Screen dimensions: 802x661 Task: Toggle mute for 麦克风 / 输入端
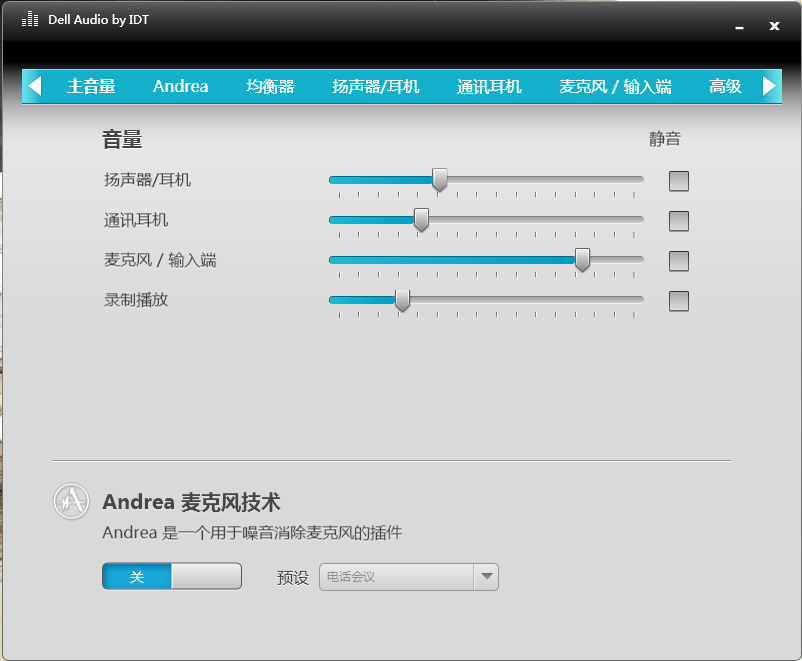(679, 261)
